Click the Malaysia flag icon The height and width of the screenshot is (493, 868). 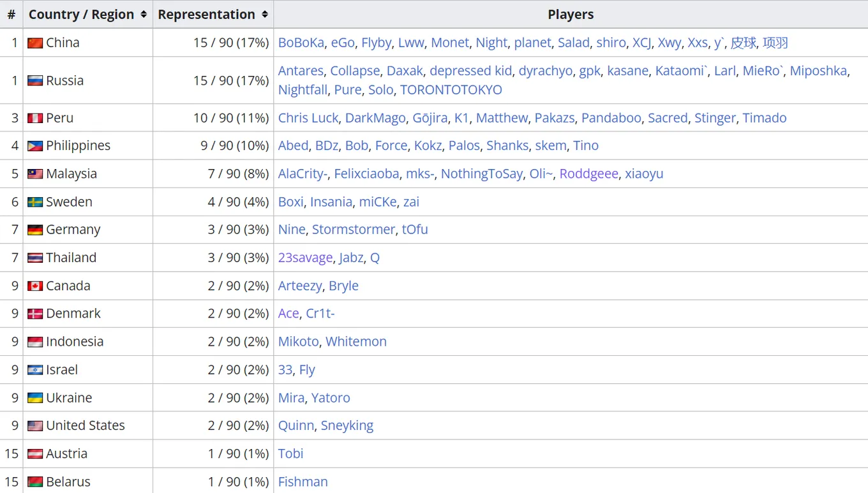coord(35,174)
